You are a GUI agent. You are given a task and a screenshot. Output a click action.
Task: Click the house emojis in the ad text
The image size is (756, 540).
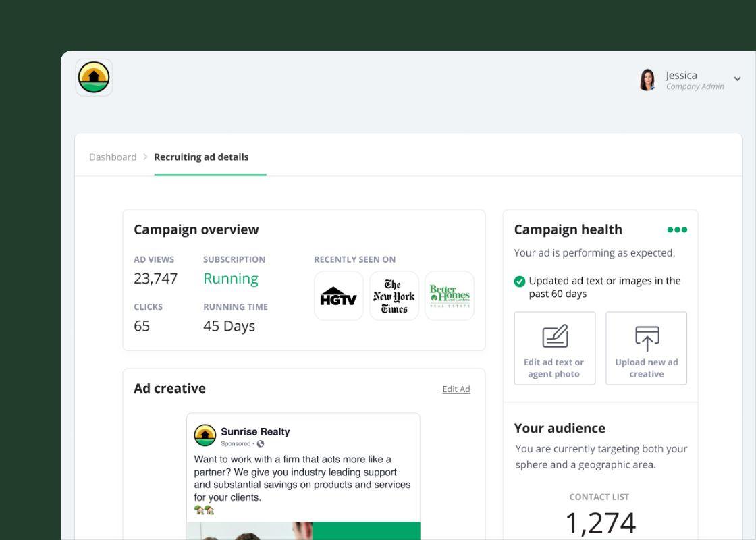click(x=204, y=510)
